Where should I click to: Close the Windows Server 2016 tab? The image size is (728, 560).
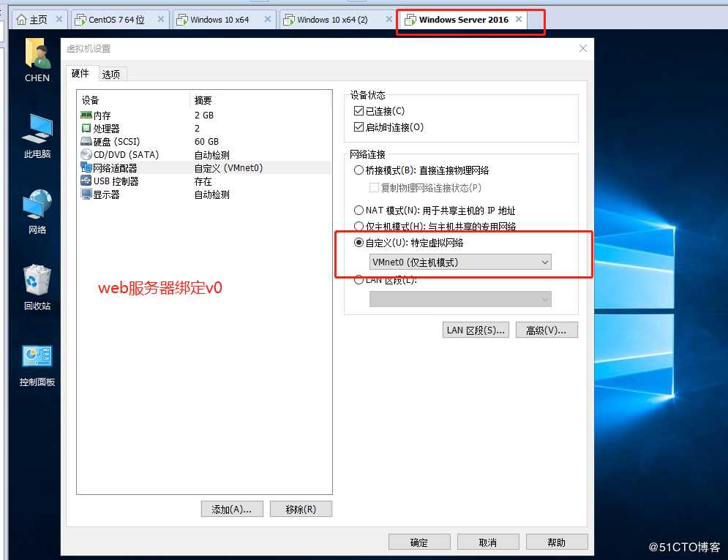(519, 19)
